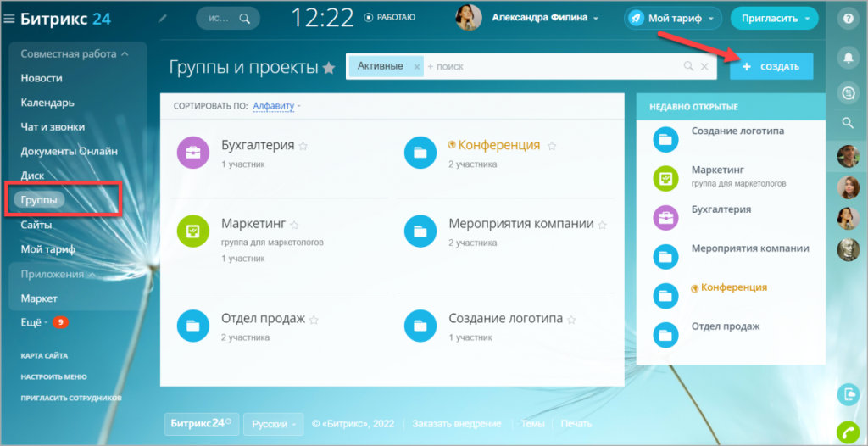
Task: Open the notifications bell icon
Action: [x=848, y=58]
